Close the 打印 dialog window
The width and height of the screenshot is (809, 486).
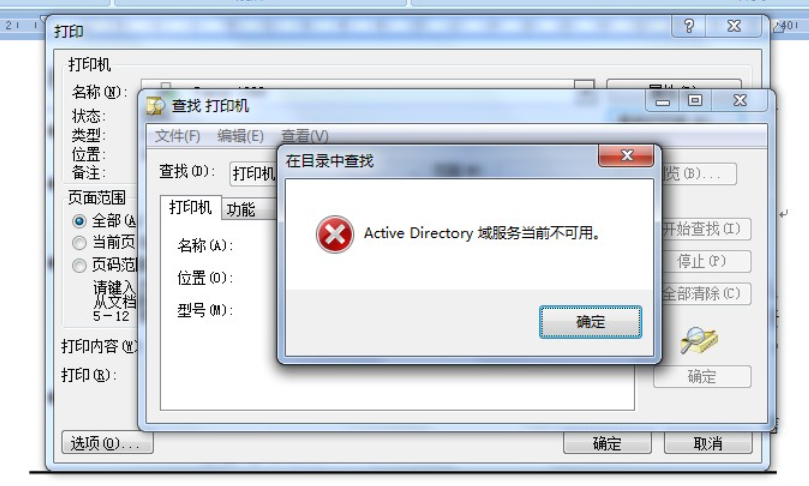[734, 26]
